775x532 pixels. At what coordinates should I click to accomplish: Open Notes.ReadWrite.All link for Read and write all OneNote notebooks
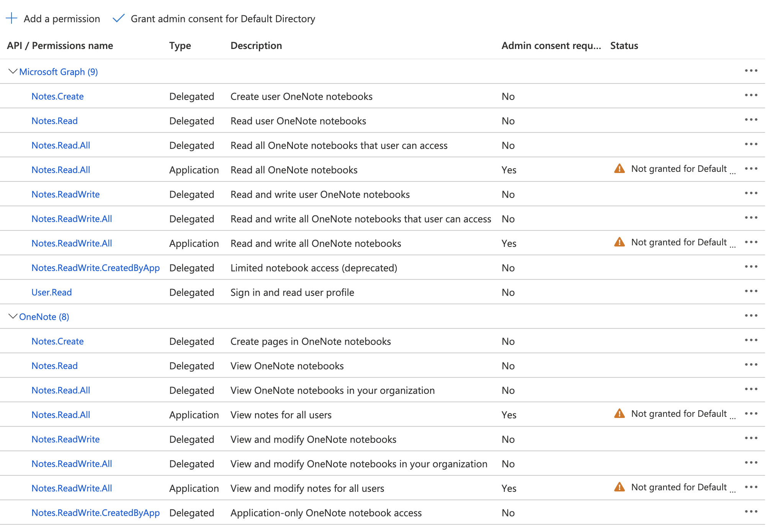(x=72, y=243)
